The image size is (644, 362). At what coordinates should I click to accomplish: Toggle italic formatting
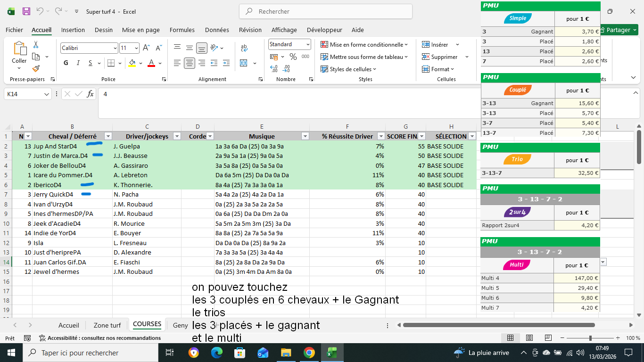point(78,63)
